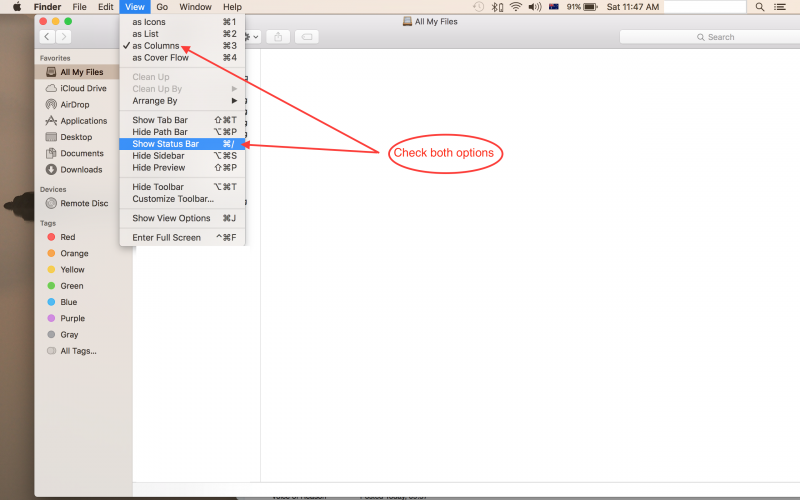Click the AirDrop icon in sidebar
Viewport: 800px width, 500px height.
pyautogui.click(x=51, y=105)
